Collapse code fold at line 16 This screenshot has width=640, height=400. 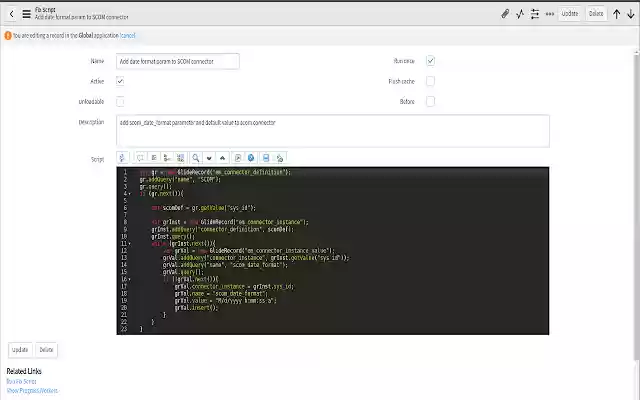[130, 280]
